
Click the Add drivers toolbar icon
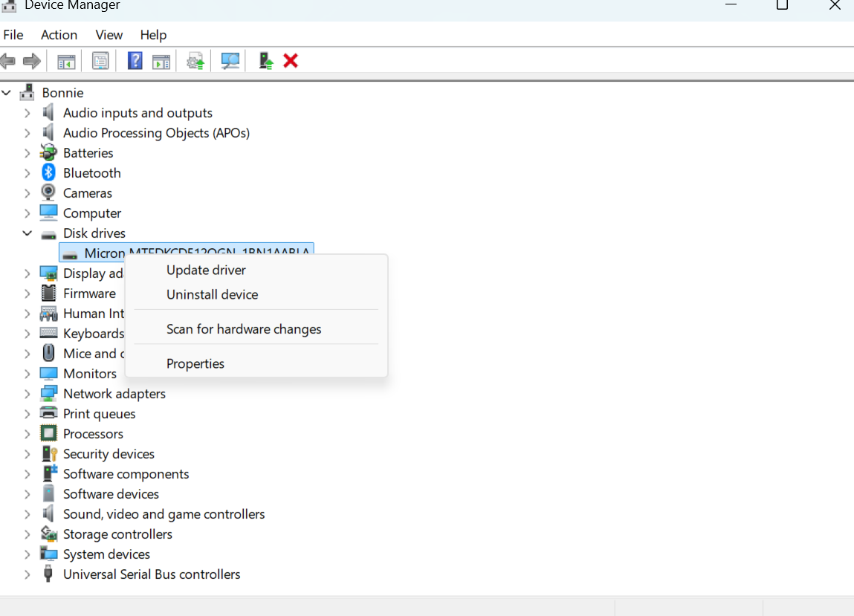click(265, 61)
